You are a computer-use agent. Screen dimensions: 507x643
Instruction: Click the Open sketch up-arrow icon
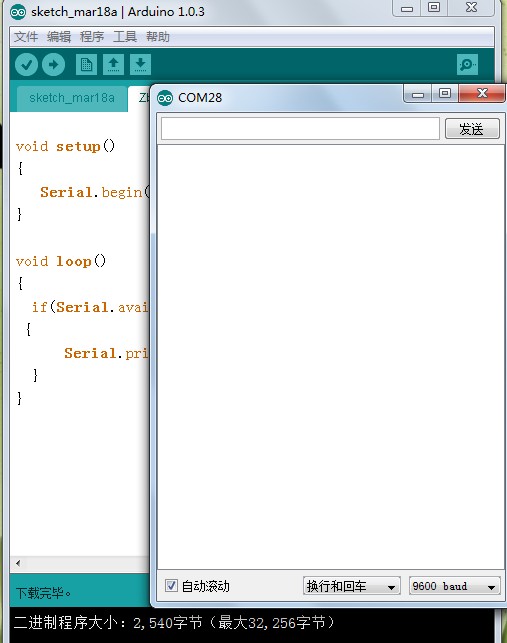pos(114,64)
